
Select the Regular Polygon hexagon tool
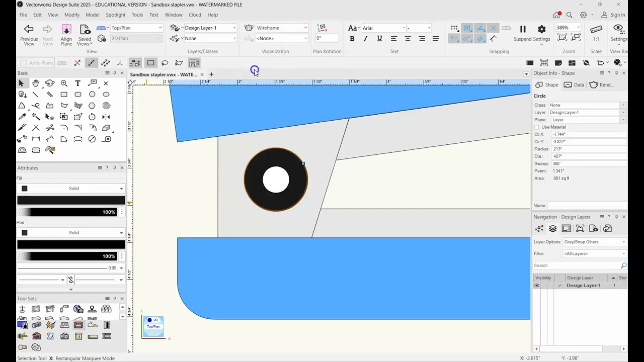(x=92, y=106)
